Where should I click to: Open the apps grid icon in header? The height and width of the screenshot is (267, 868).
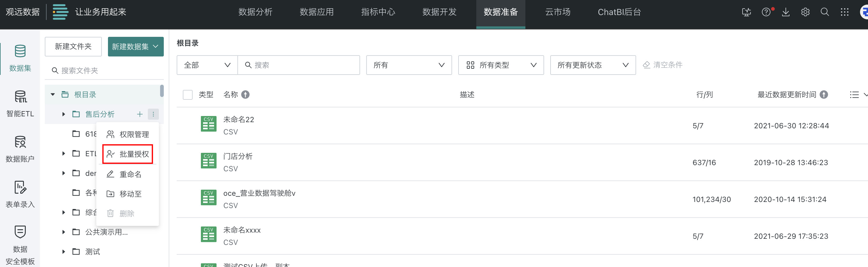tap(844, 12)
